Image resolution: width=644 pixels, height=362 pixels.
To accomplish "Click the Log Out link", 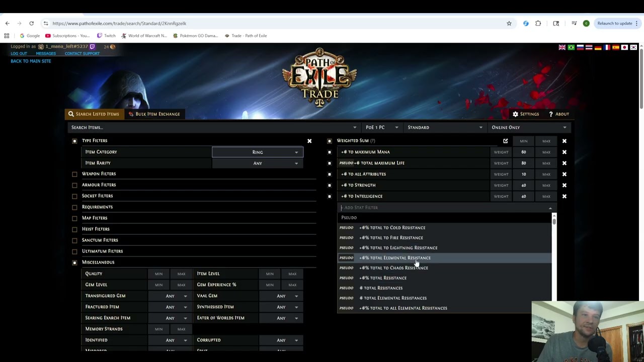I will pyautogui.click(x=19, y=54).
